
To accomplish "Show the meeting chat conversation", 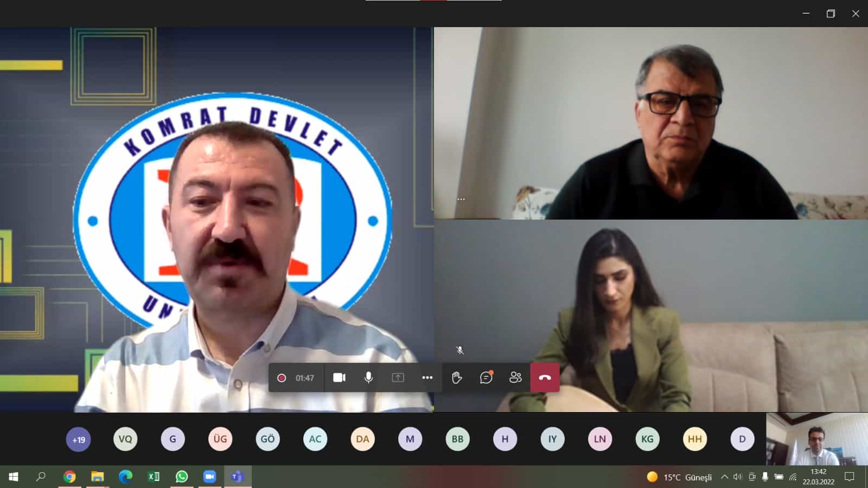I will [x=486, y=377].
